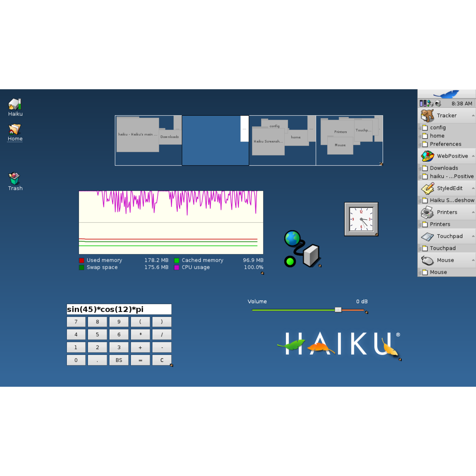Select the Downloads entry under WebPositive
The image size is (476, 476).
tap(444, 168)
